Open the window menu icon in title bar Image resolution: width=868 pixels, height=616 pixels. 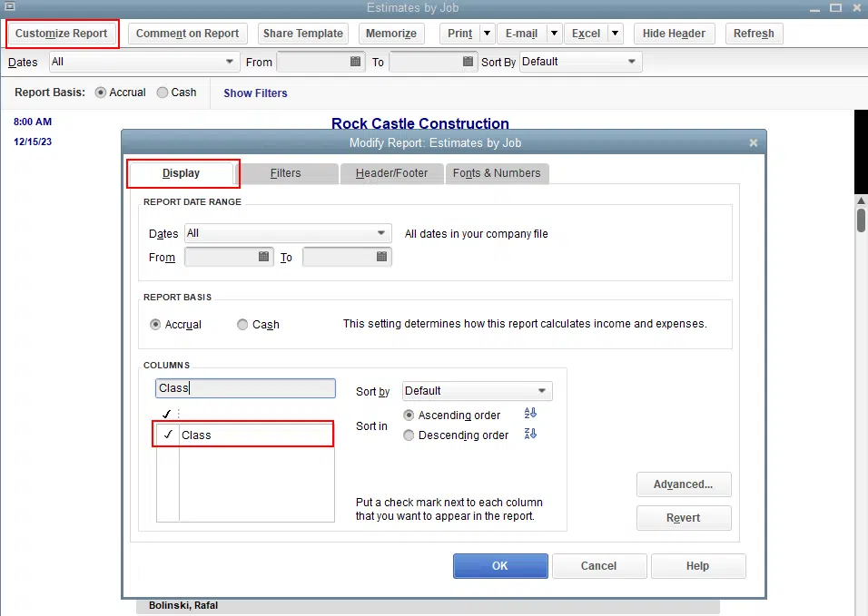[9, 6]
